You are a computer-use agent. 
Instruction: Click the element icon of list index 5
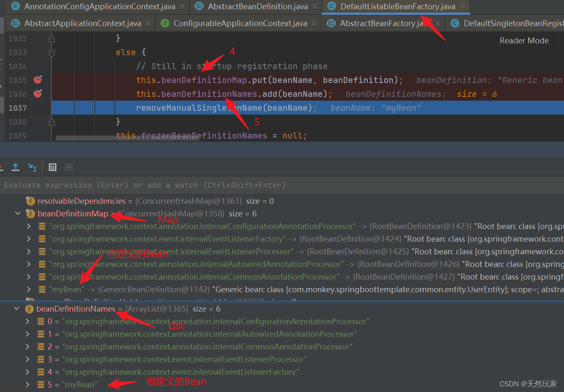click(x=41, y=384)
